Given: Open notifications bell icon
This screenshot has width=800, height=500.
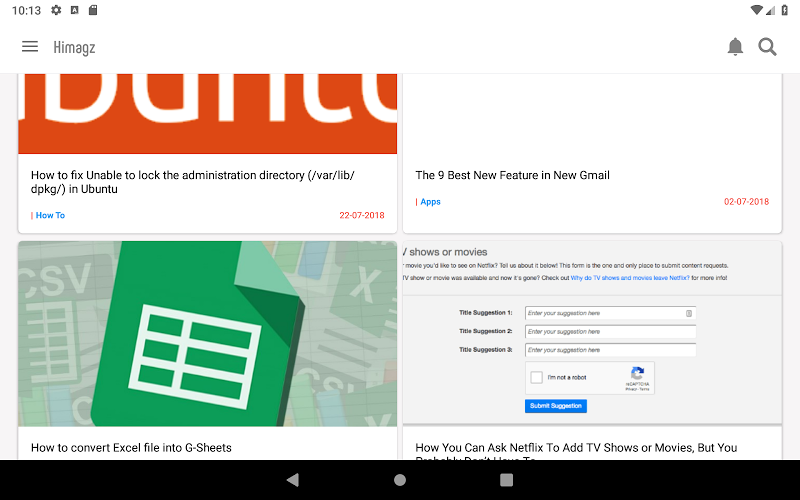Looking at the screenshot, I should [735, 46].
